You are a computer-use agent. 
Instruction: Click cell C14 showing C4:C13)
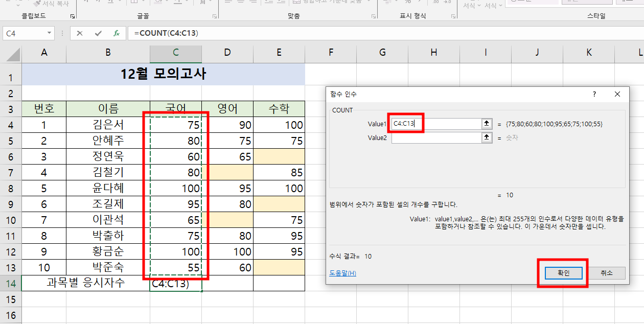176,284
